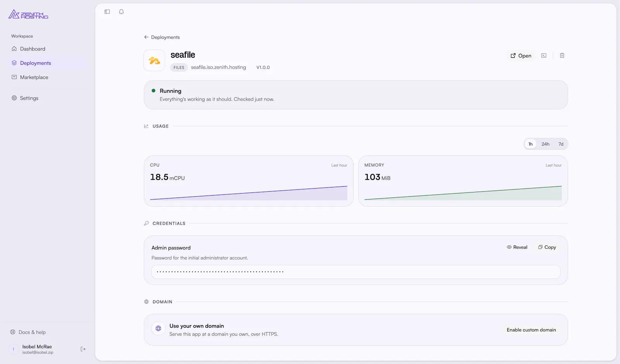Click the 18.5 mCPU value
The image size is (620, 364).
[167, 177]
